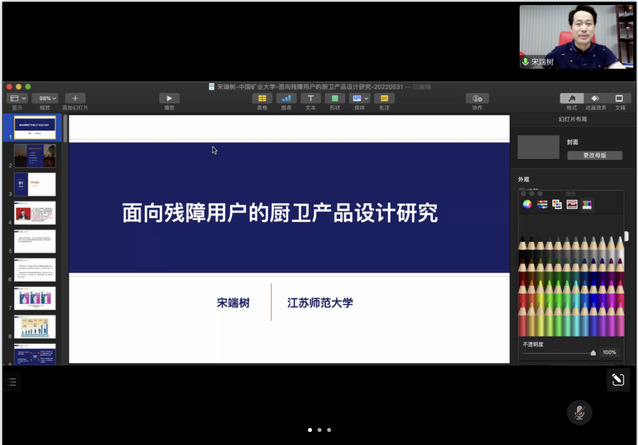
Task: Open the 98% zoom level dropdown
Action: point(45,98)
